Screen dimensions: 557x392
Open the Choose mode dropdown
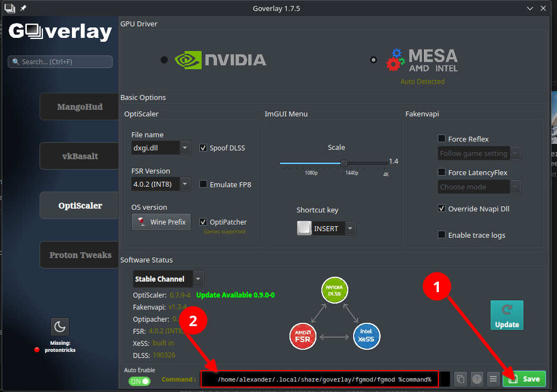coord(479,187)
